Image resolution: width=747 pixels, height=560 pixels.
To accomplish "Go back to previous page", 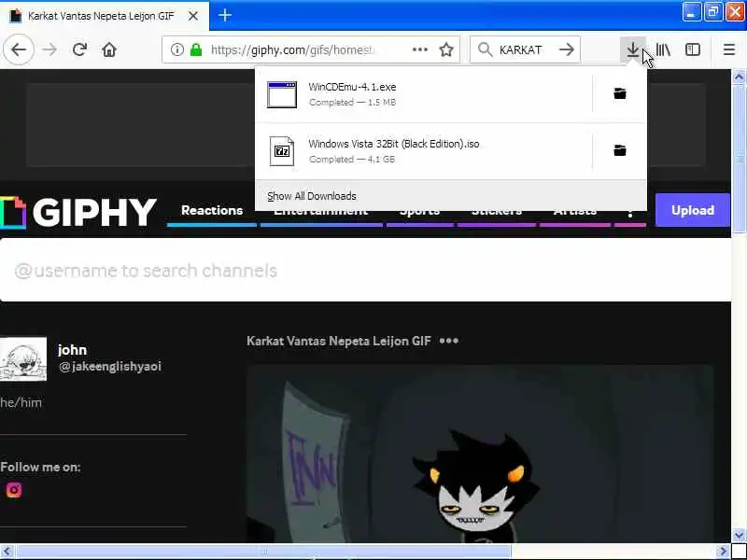I will 19,49.
